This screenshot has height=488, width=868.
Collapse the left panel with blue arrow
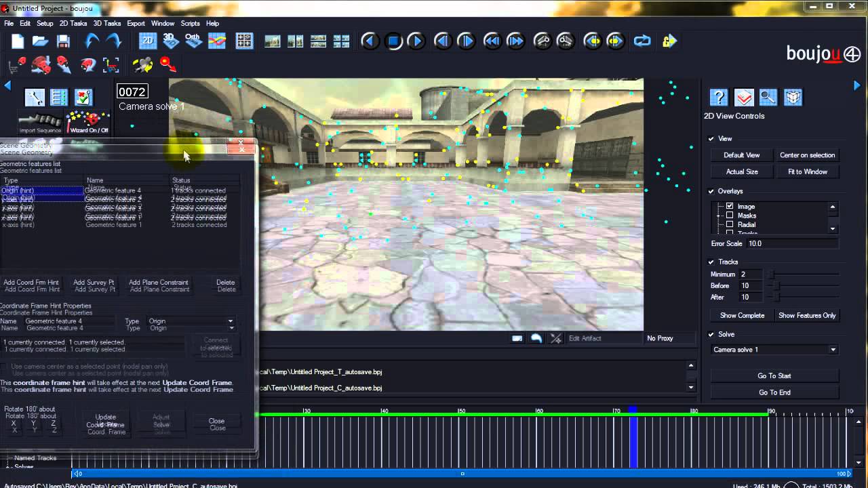click(8, 85)
